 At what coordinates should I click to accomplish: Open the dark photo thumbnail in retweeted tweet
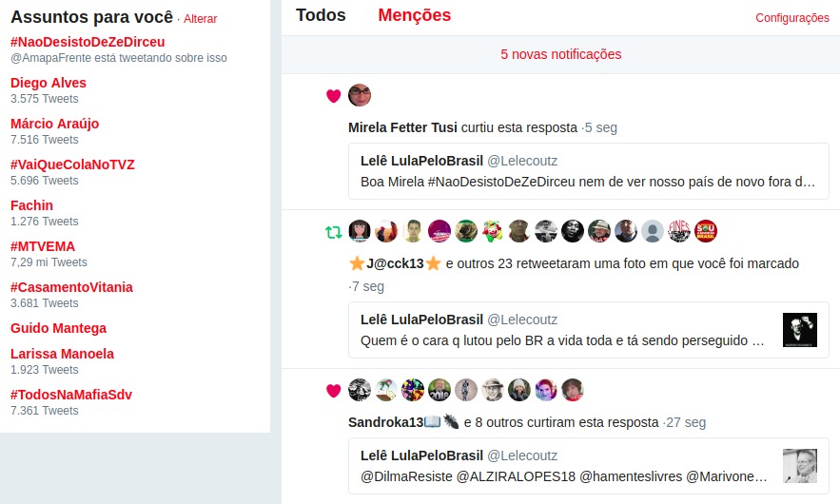[x=800, y=330]
